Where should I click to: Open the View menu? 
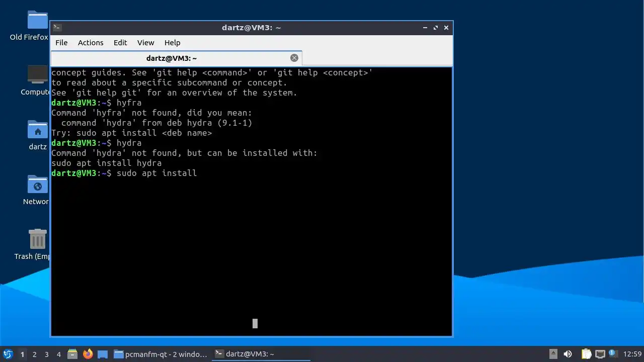click(x=146, y=43)
